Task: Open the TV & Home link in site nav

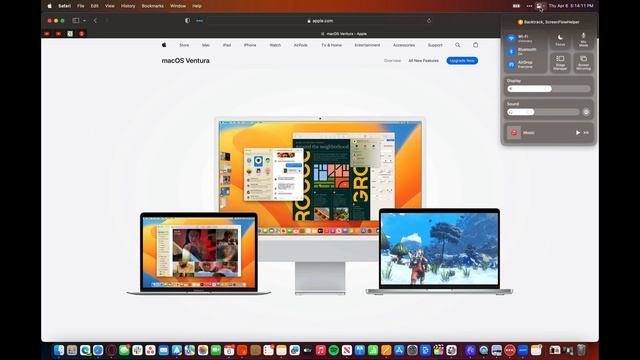Action: [331, 45]
